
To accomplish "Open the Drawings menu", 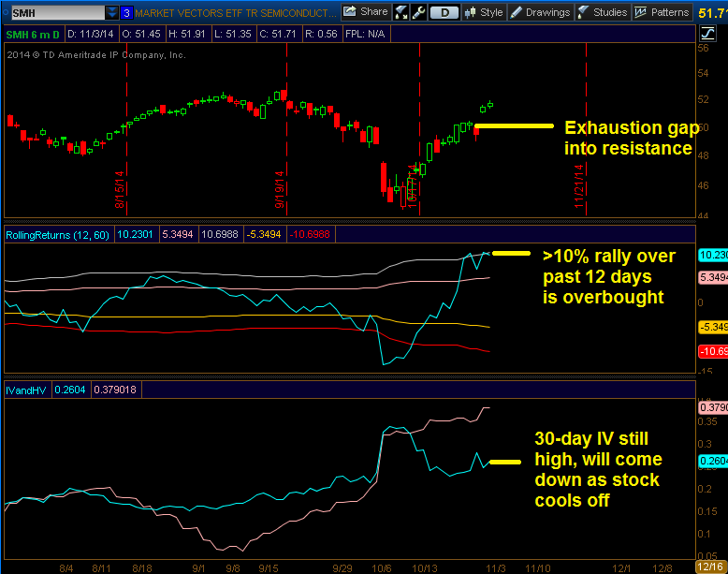I will [x=540, y=12].
